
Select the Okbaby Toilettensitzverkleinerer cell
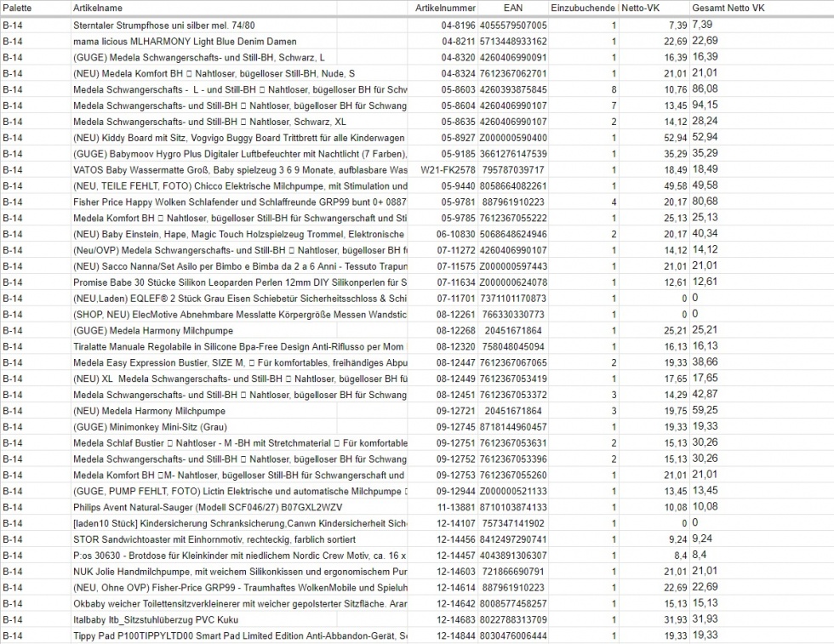point(239,603)
